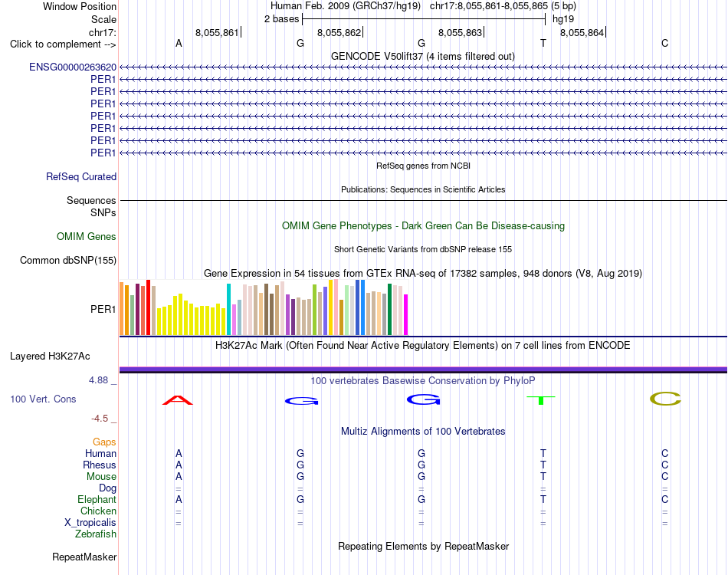Image resolution: width=728 pixels, height=575 pixels.
Task: Select the Common dbSNP(155) track label
Action: point(68,260)
